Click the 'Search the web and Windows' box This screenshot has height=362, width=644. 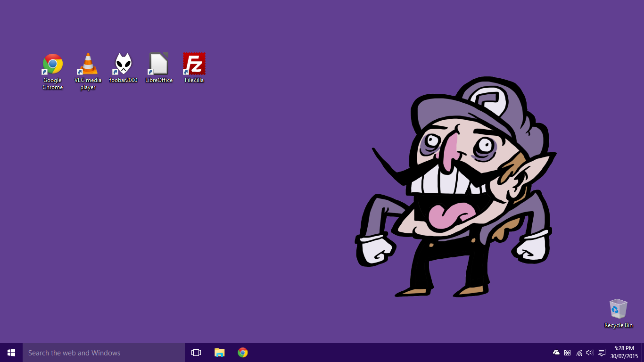click(x=104, y=353)
